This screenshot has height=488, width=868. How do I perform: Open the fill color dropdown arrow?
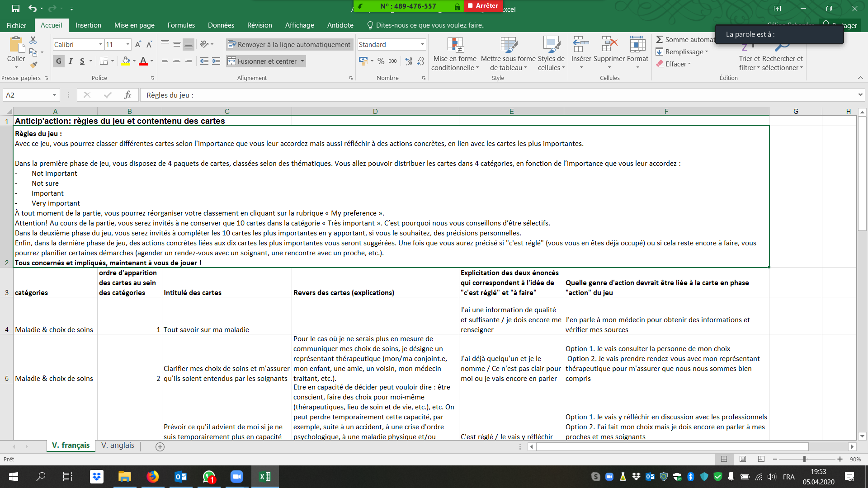click(134, 61)
